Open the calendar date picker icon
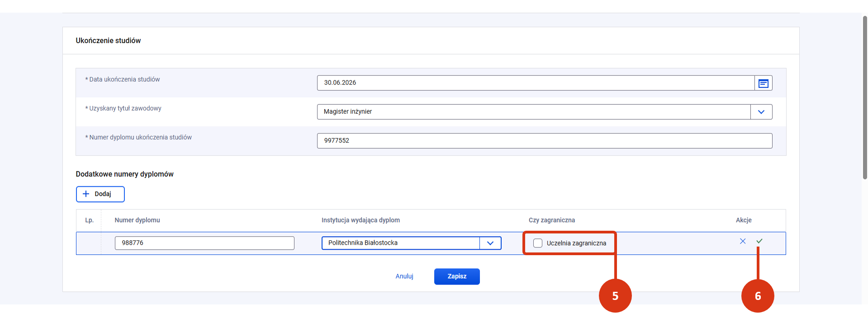The image size is (868, 328). [763, 83]
